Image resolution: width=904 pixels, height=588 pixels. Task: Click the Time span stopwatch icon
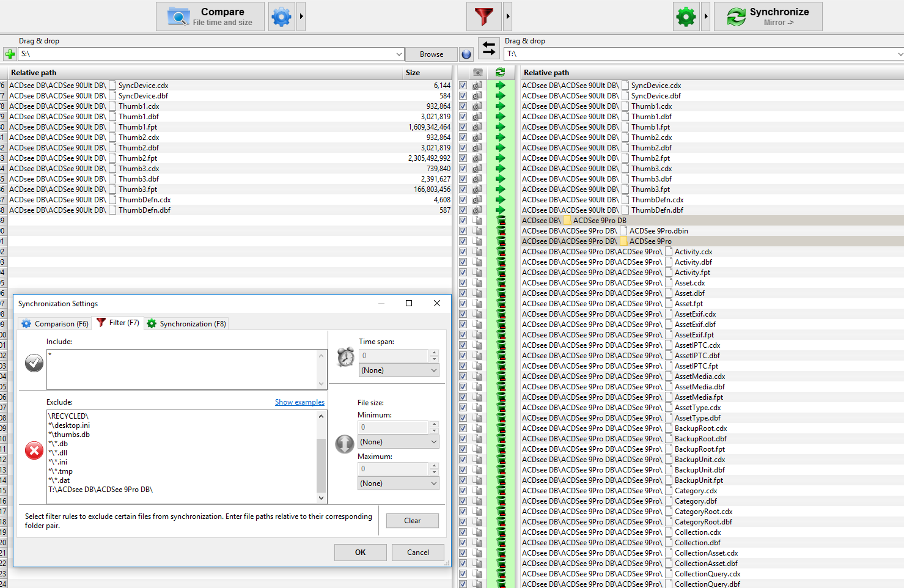coord(345,357)
